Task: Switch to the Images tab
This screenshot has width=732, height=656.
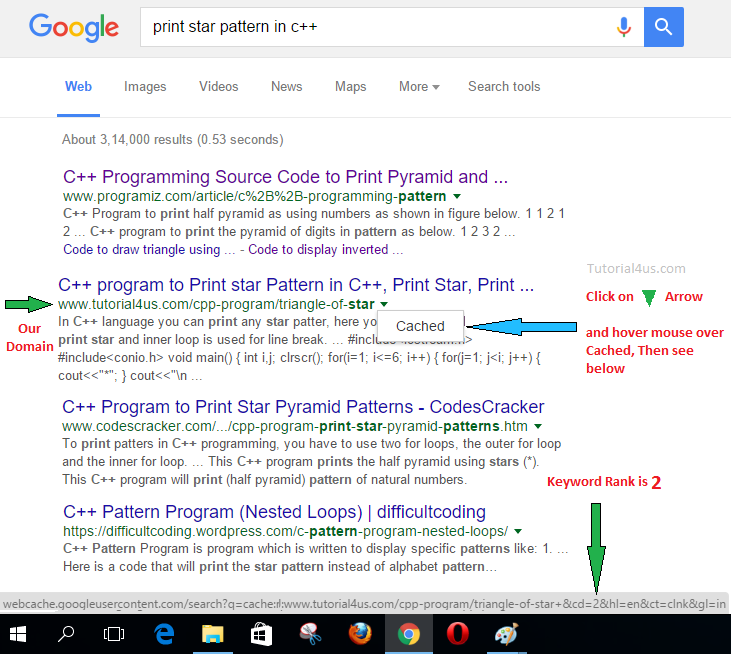Action: 145,86
